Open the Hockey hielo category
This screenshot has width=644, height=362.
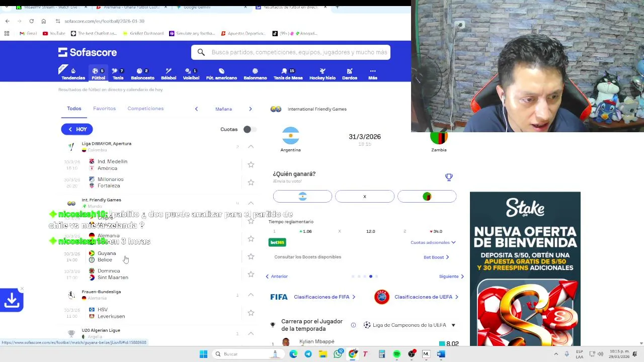coord(323,74)
